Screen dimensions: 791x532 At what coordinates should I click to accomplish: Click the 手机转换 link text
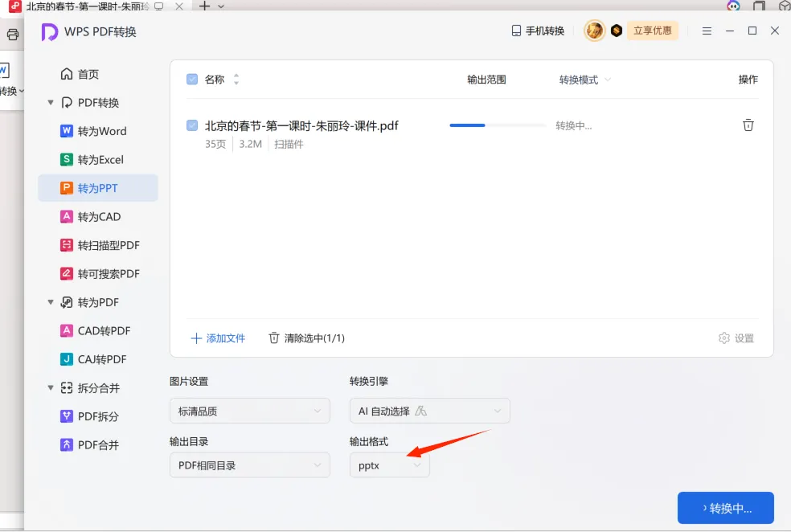pos(545,31)
